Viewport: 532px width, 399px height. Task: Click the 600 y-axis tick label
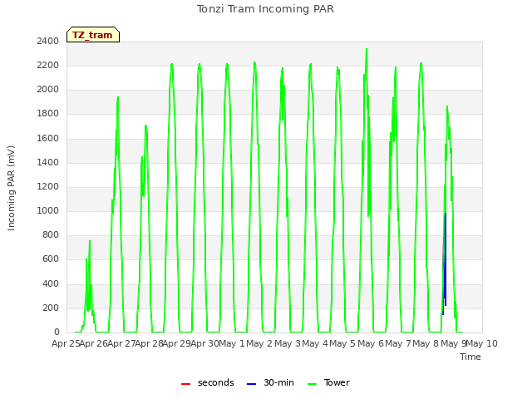pos(51,259)
